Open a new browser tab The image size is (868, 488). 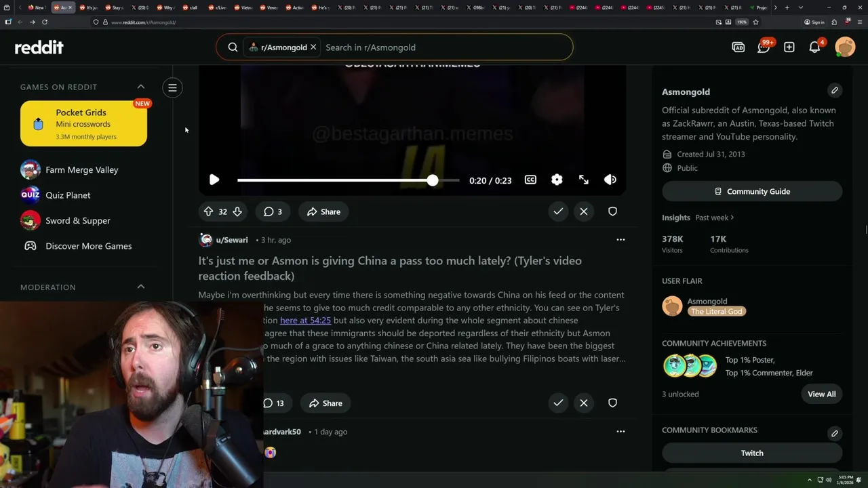click(787, 7)
